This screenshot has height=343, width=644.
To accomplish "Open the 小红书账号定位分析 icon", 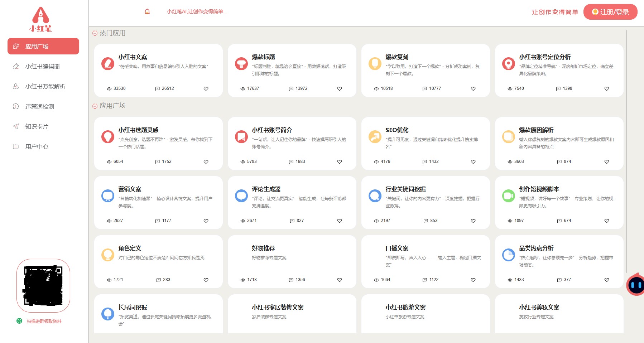I will (509, 63).
